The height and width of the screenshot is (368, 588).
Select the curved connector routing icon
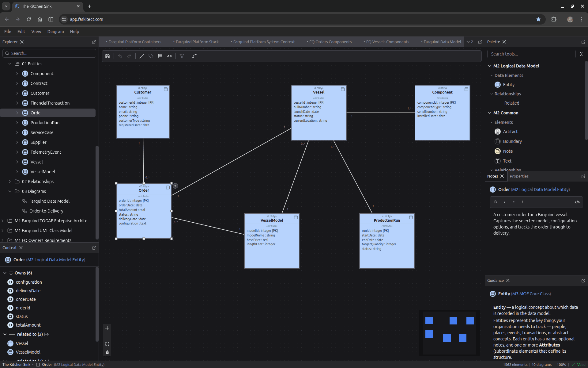click(194, 56)
